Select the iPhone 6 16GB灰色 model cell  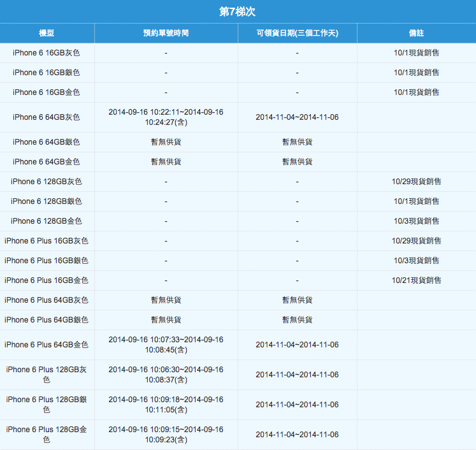point(46,53)
